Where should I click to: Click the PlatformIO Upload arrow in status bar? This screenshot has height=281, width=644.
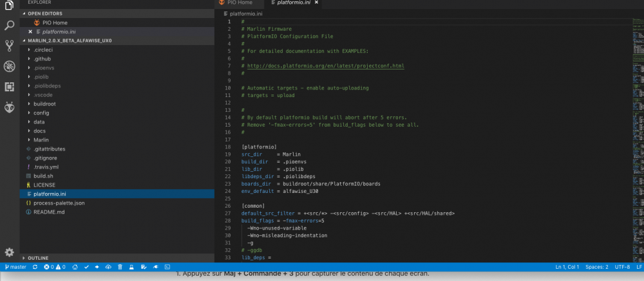tap(97, 267)
